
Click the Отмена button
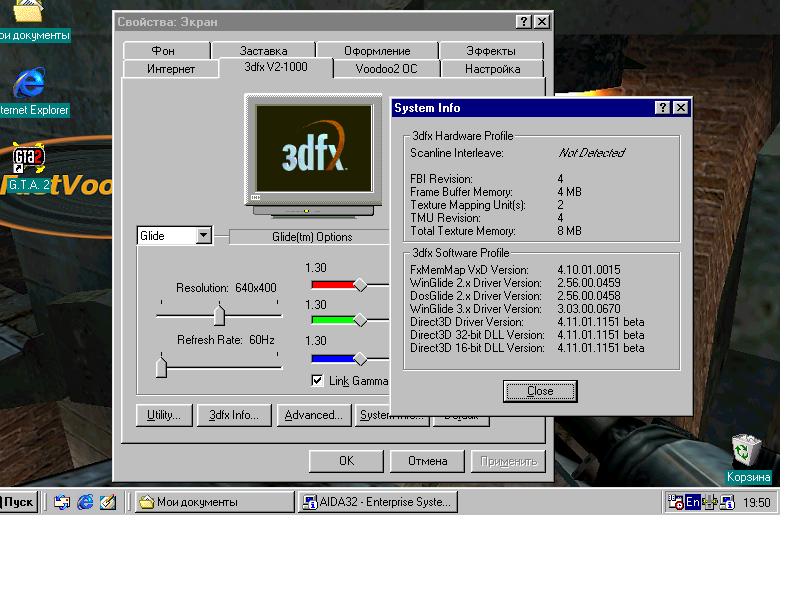[x=427, y=461]
